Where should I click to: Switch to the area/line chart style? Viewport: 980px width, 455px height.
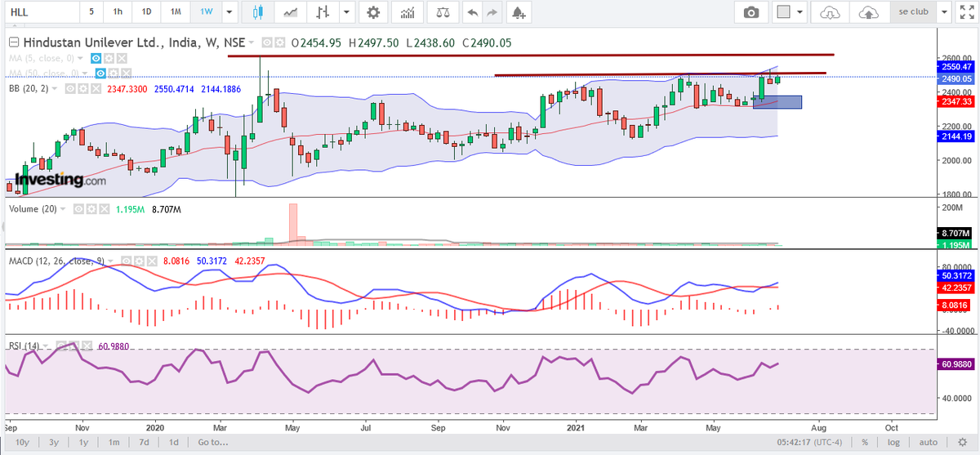290,12
